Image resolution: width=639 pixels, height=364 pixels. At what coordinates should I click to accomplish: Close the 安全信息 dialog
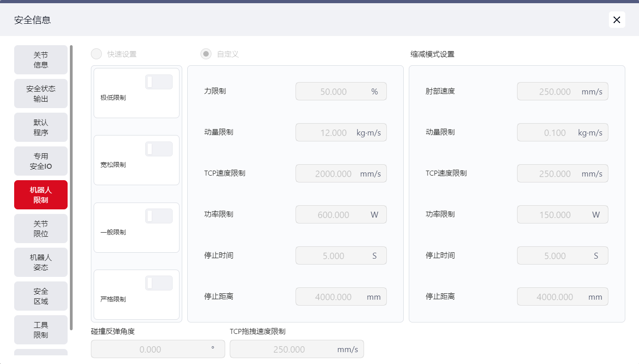617,20
